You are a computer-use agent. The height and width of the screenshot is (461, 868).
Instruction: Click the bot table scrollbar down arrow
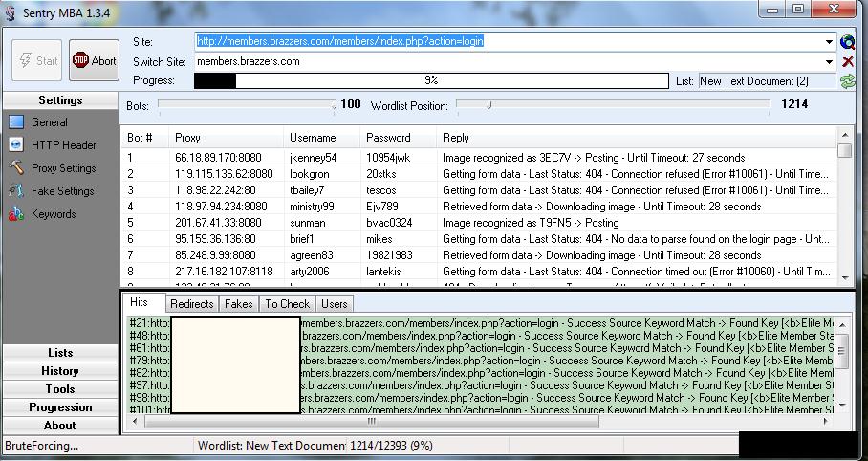pyautogui.click(x=845, y=278)
